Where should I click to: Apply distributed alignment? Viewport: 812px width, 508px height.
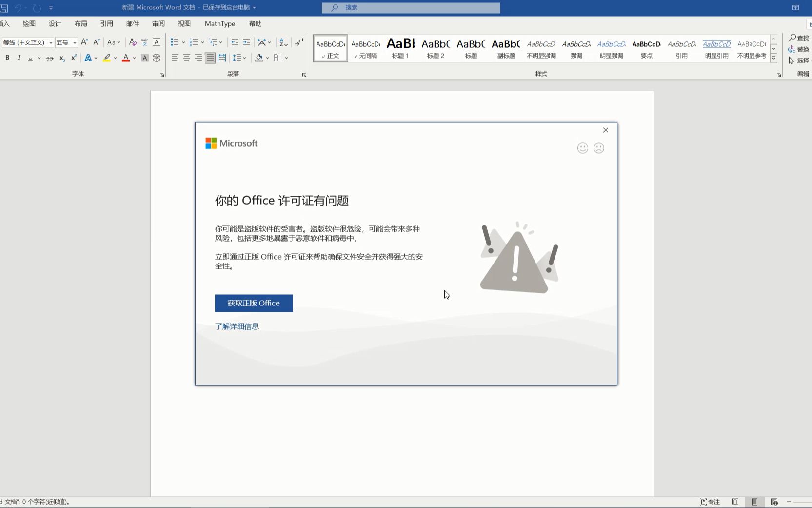[x=222, y=58]
